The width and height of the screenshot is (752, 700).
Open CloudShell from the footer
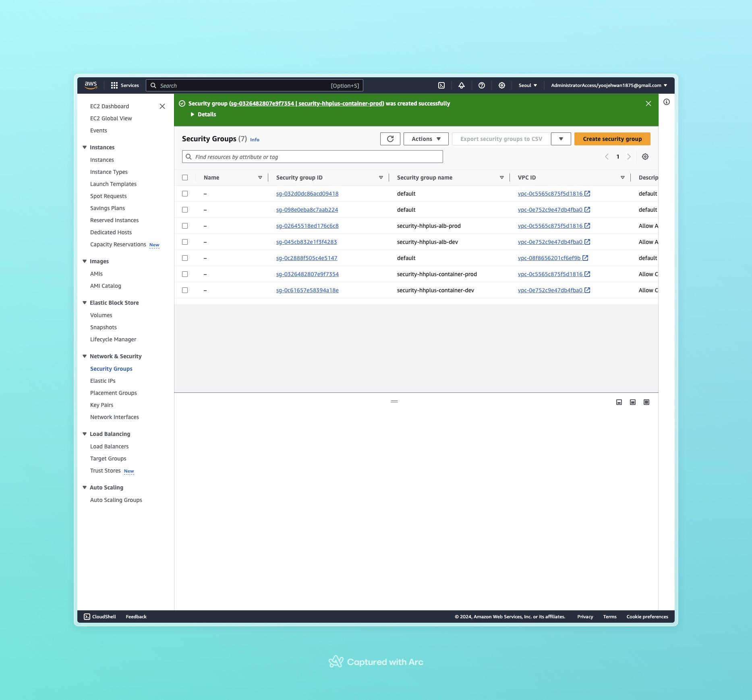(100, 617)
